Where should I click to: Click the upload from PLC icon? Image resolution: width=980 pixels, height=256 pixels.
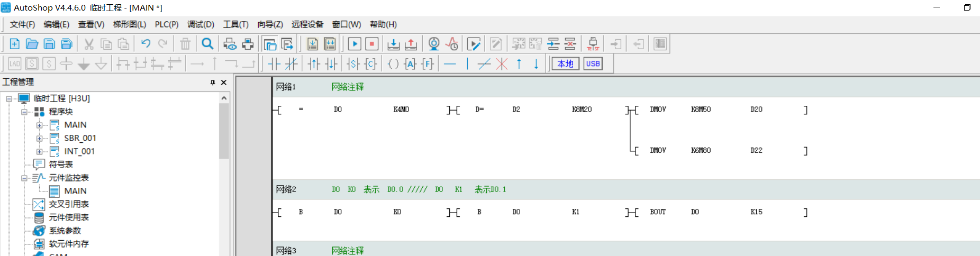click(x=411, y=44)
